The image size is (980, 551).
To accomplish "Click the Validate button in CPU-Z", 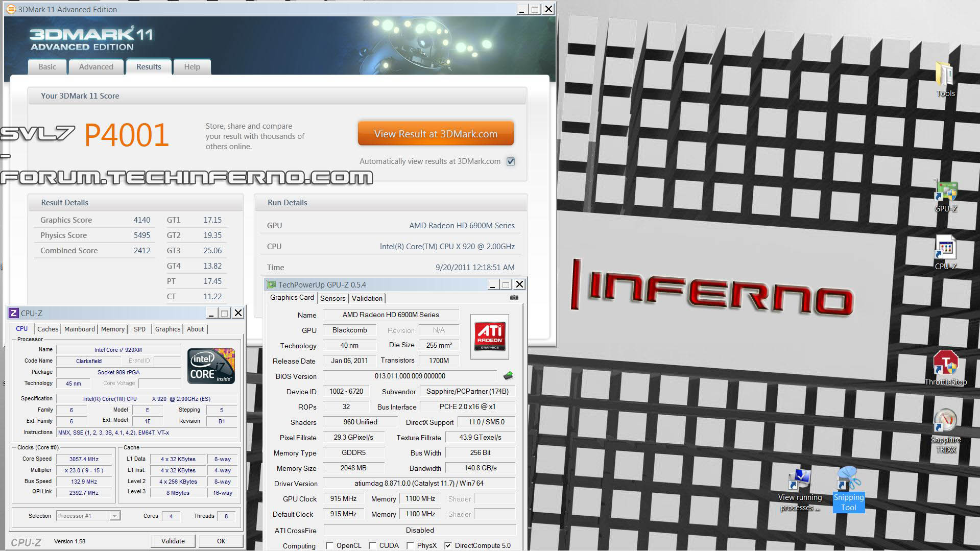I will click(x=173, y=541).
